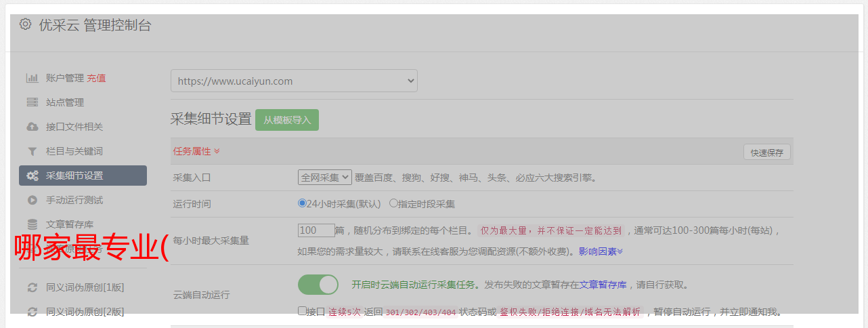Screen dimensions: 868x328
Task: Click the server icon for 站点管理
Action: (32, 102)
